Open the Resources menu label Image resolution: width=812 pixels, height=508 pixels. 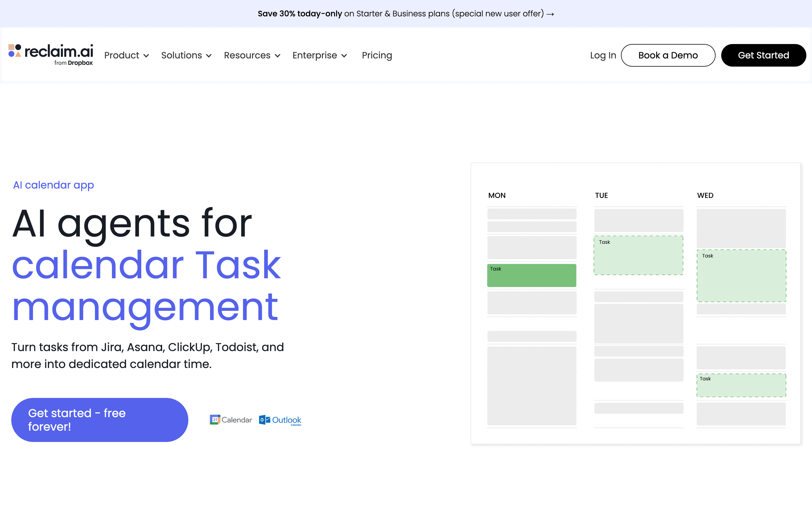click(x=247, y=55)
